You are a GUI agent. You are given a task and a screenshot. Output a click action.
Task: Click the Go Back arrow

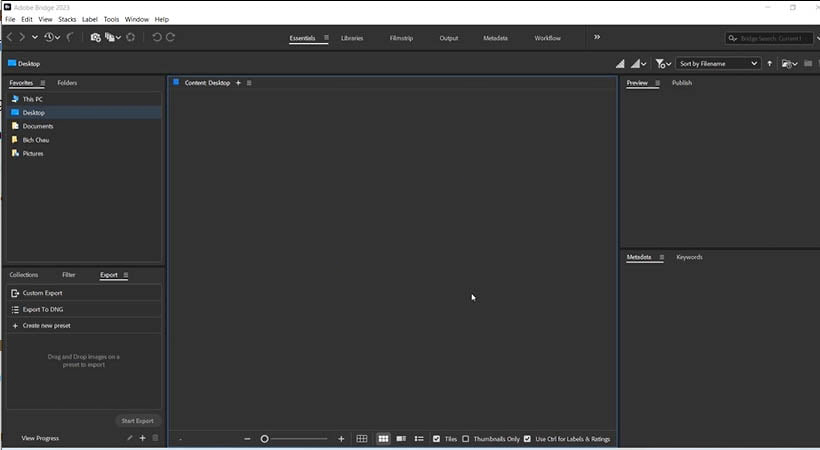[x=11, y=37]
